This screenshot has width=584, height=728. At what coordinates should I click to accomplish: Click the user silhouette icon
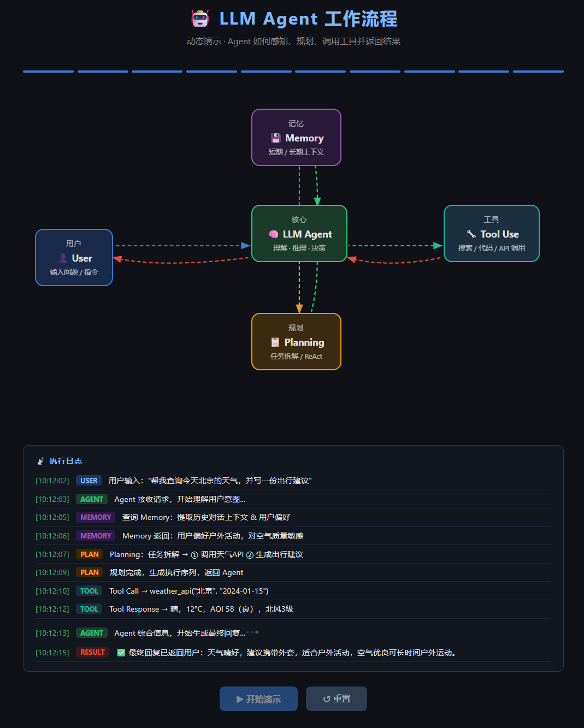pos(63,258)
